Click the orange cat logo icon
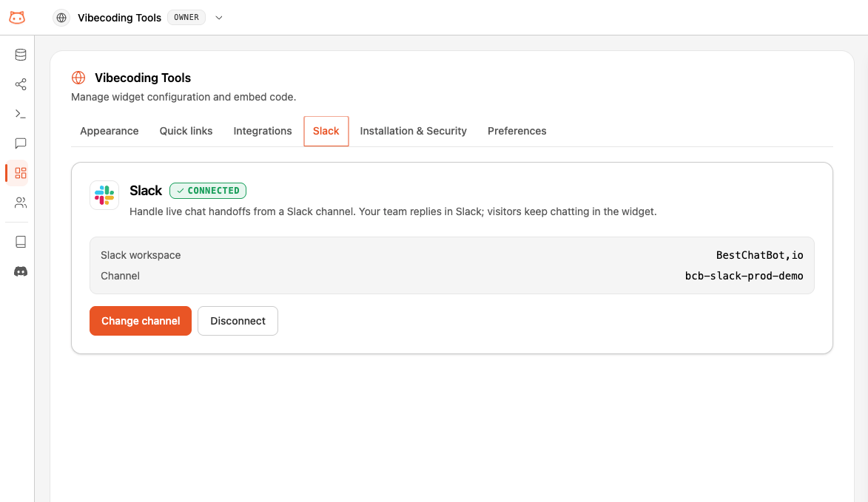 click(x=17, y=18)
